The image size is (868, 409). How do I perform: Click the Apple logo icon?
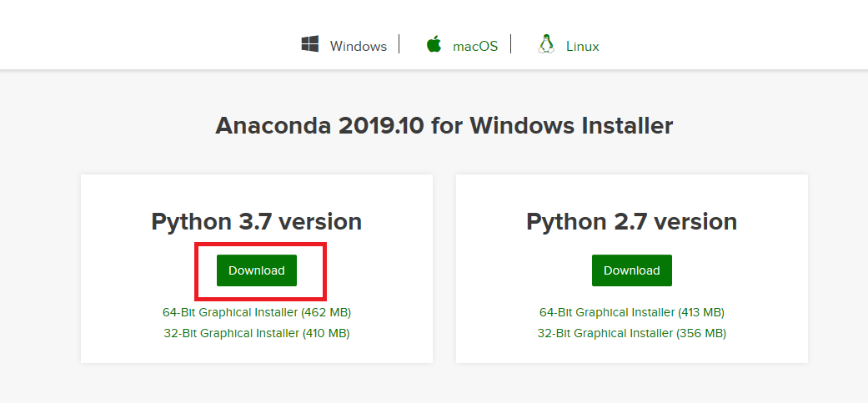[x=434, y=43]
